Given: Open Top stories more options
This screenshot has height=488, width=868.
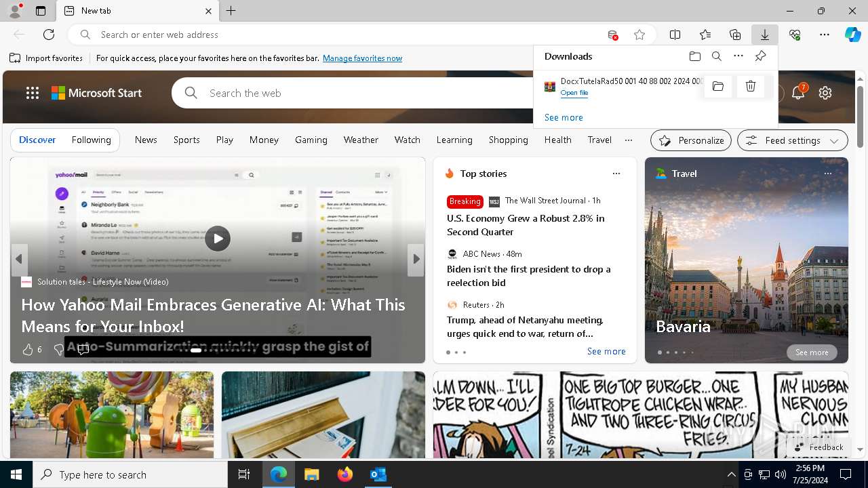Looking at the screenshot, I should point(616,174).
